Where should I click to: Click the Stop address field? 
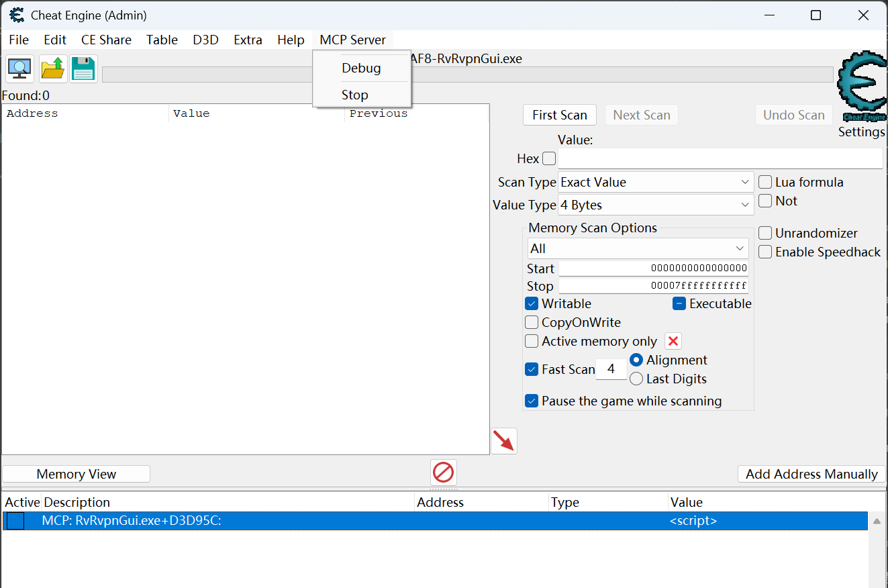point(654,286)
